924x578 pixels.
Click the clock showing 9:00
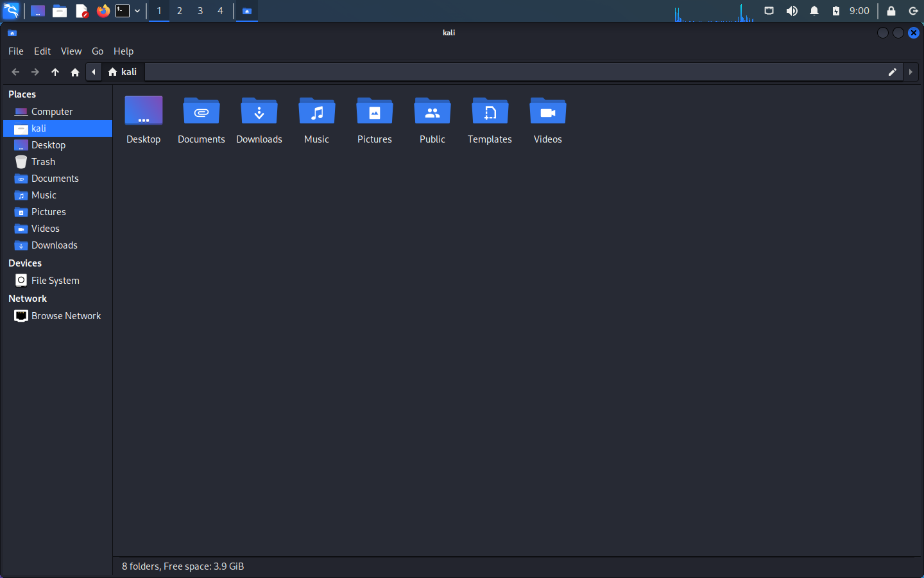[x=859, y=11]
